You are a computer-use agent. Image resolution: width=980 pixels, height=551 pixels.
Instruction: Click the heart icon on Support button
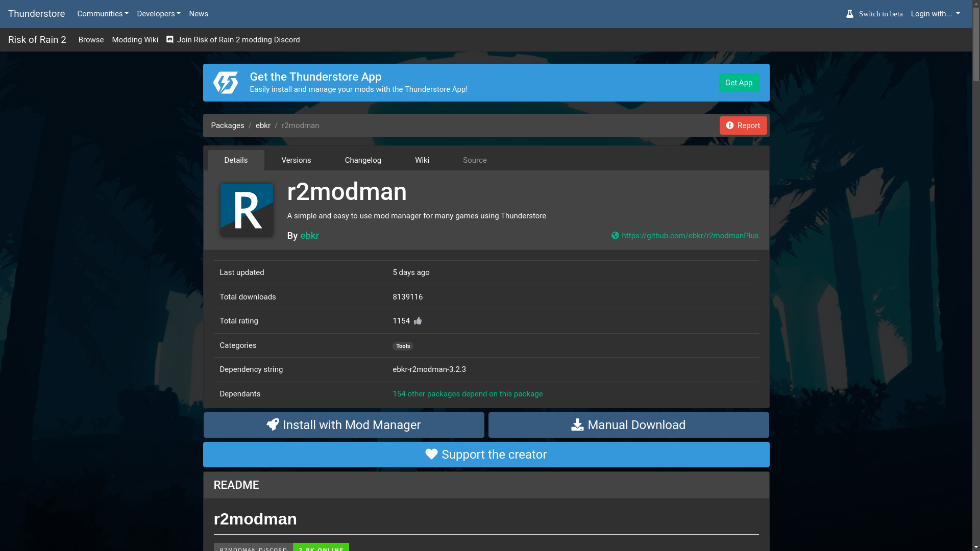tap(431, 454)
